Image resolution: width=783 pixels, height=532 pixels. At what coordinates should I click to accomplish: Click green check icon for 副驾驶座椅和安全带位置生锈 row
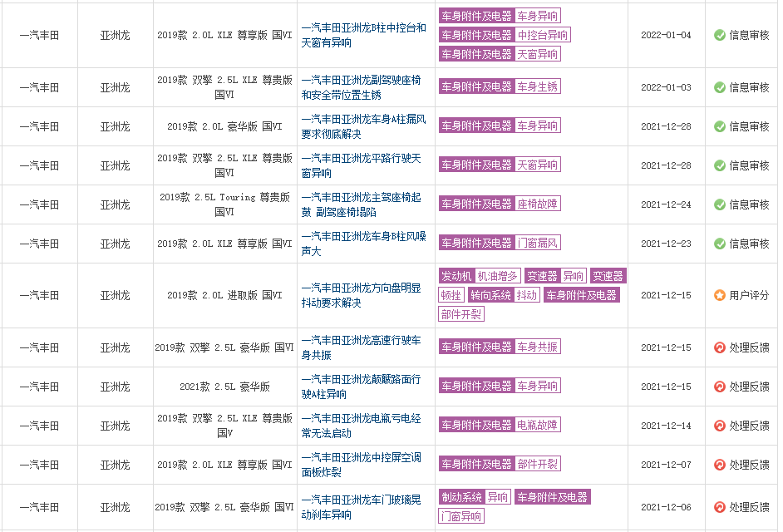click(x=719, y=87)
